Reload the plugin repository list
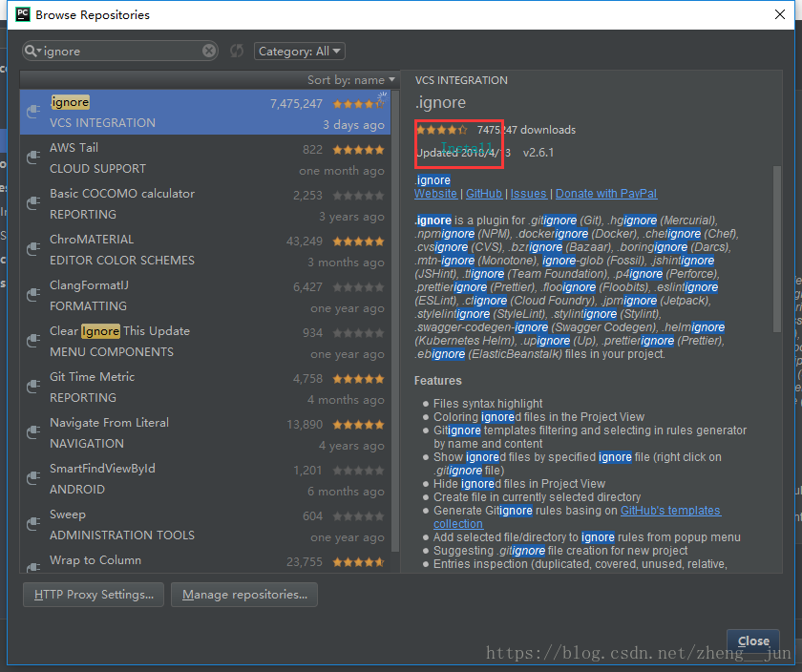802x672 pixels. pos(237,51)
